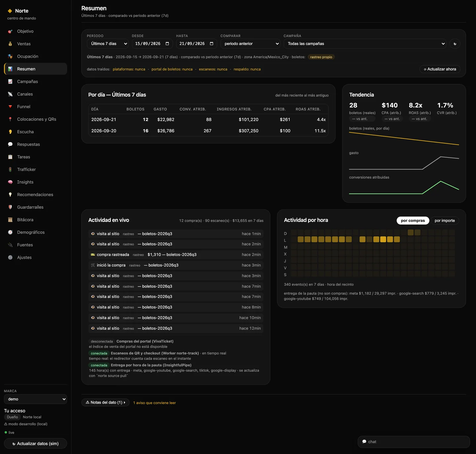476x454 pixels.
Task: Click plataformas: nunca status
Action: point(129,69)
